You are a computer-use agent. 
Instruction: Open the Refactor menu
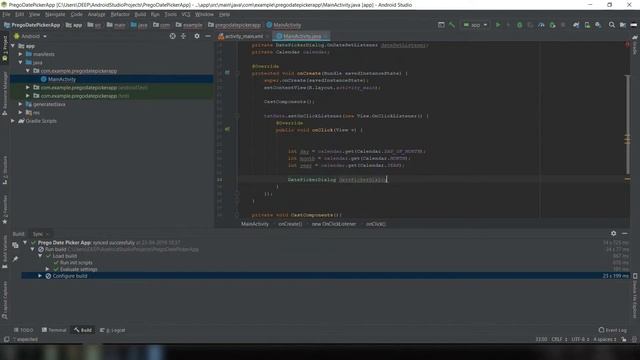tap(120, 14)
